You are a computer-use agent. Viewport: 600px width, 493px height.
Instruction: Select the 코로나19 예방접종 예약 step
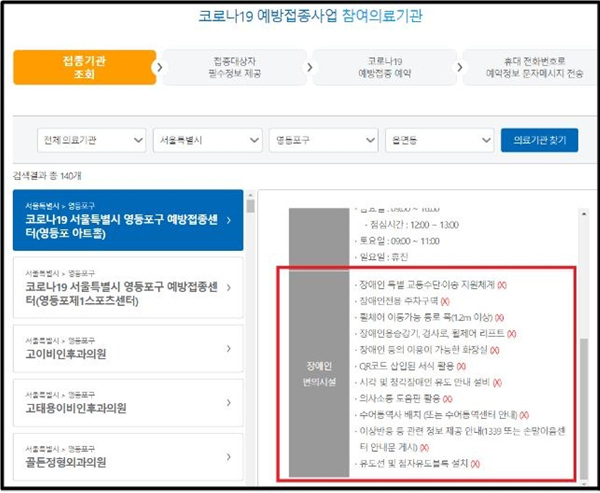(385, 67)
